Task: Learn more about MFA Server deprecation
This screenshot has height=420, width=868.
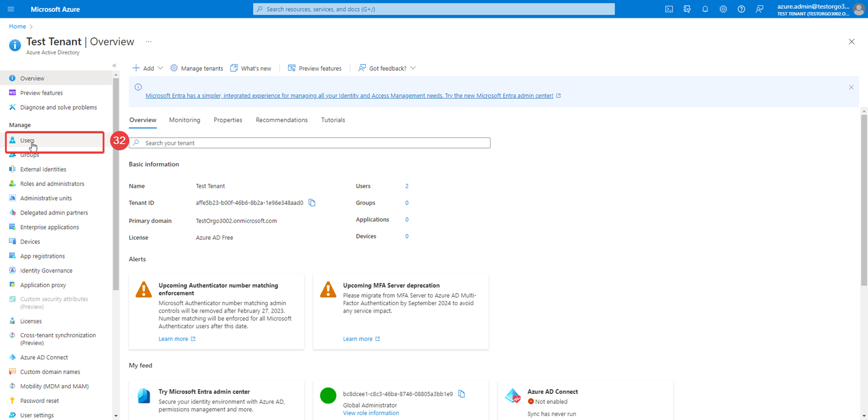Action: pos(361,339)
